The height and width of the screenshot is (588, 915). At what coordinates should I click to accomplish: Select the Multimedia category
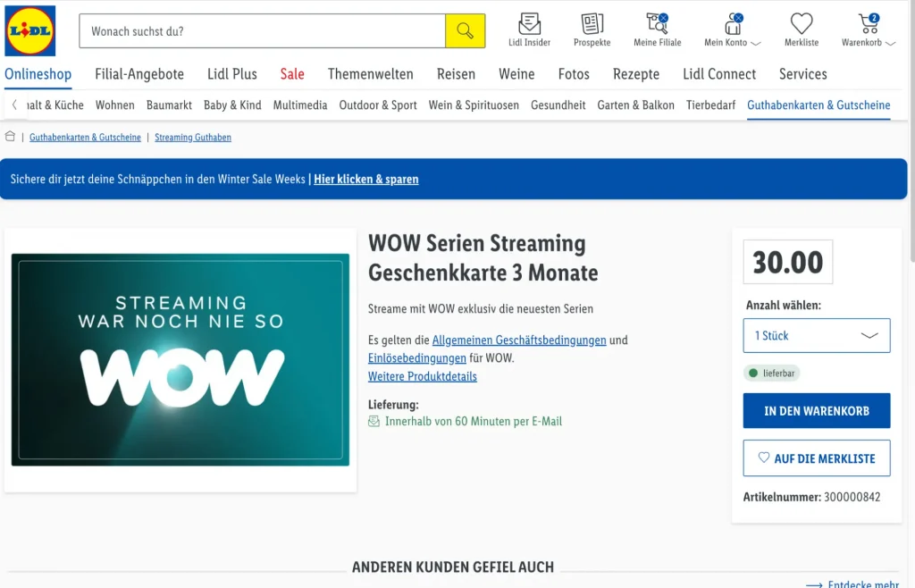pyautogui.click(x=300, y=105)
